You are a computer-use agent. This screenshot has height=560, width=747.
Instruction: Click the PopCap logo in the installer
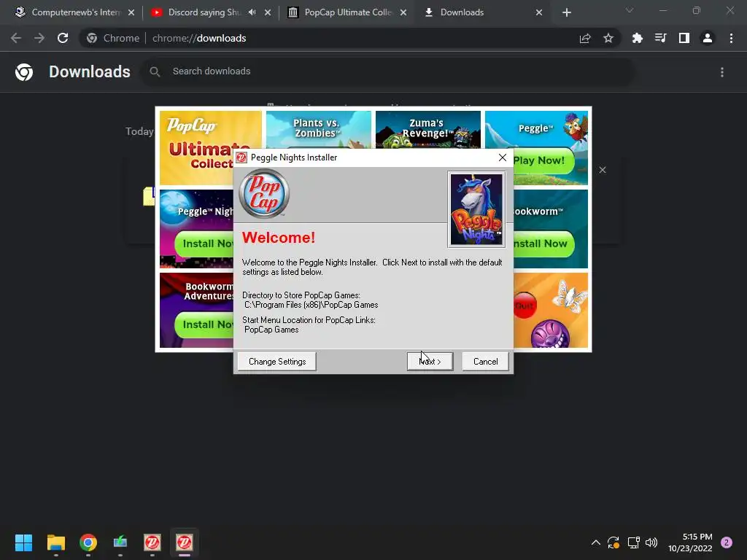[264, 193]
